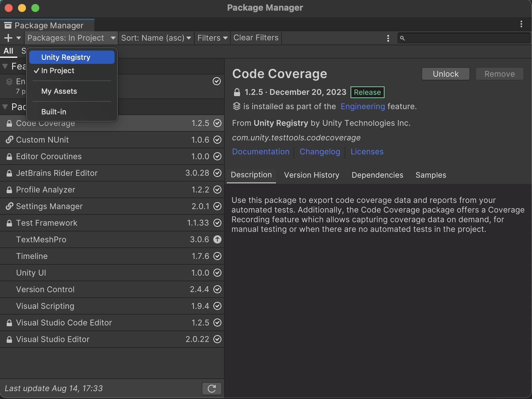Click the refresh package list icon
The image size is (532, 399).
tap(212, 388)
